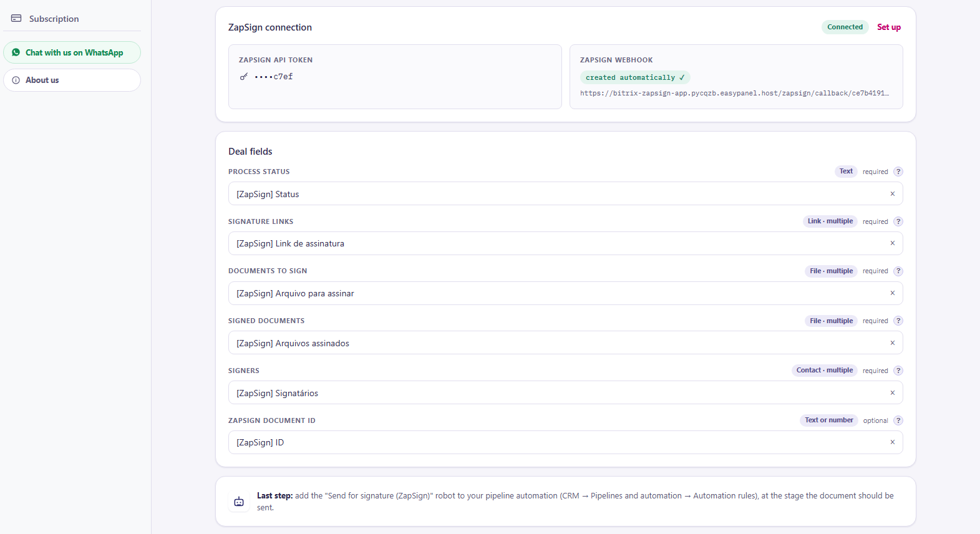Open the Signed Documents field dropdown
The width and height of the screenshot is (980, 534).
pyautogui.click(x=566, y=343)
